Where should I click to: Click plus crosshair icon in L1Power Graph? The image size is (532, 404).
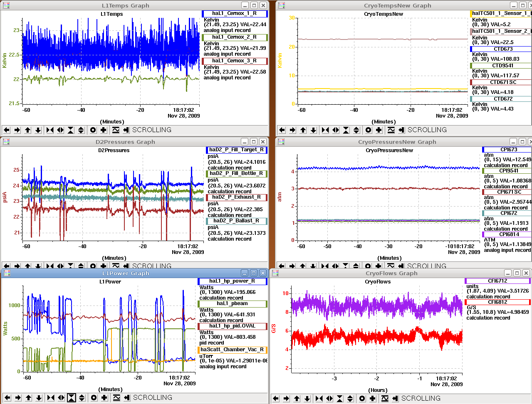(x=104, y=398)
